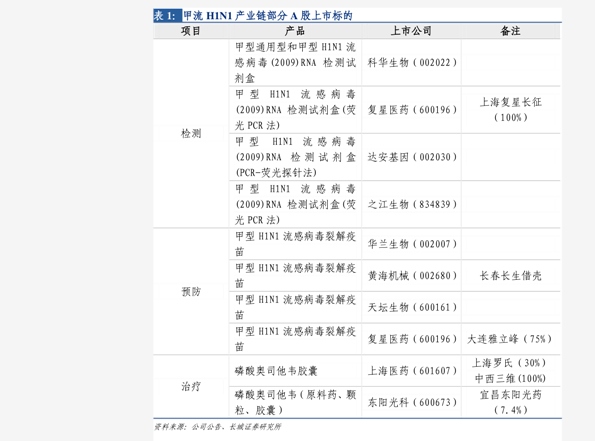
Task: Select '上海医药（601607）' cell
Action: (412, 370)
